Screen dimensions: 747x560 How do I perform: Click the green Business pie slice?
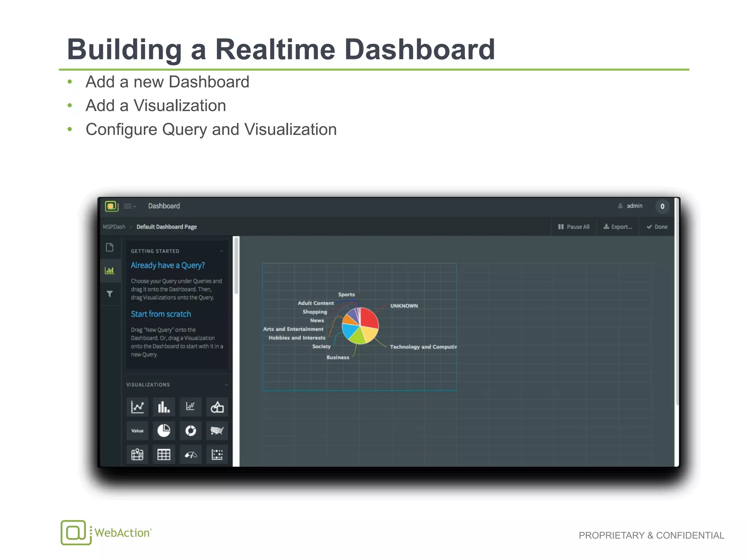pyautogui.click(x=357, y=336)
